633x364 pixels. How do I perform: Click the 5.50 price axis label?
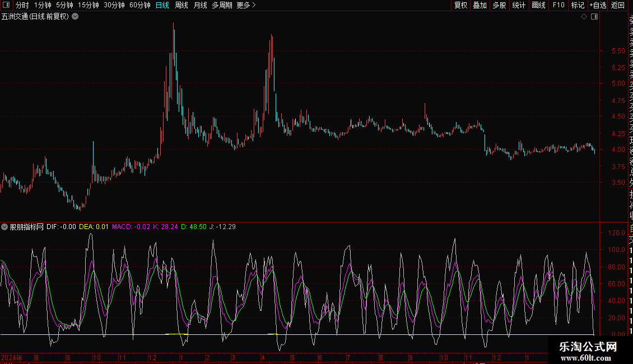pyautogui.click(x=618, y=51)
